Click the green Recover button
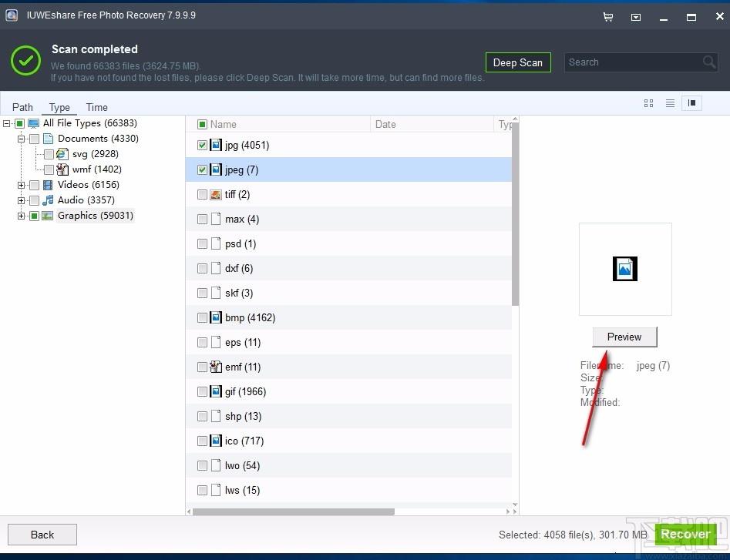730x560 pixels. (685, 535)
